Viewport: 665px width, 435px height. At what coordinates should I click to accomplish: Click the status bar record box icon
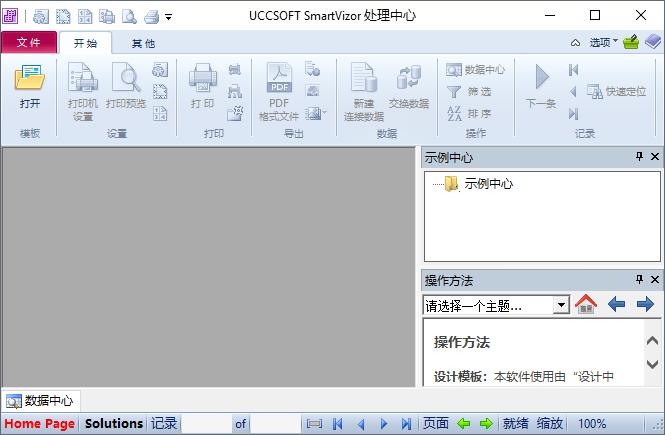pos(314,424)
